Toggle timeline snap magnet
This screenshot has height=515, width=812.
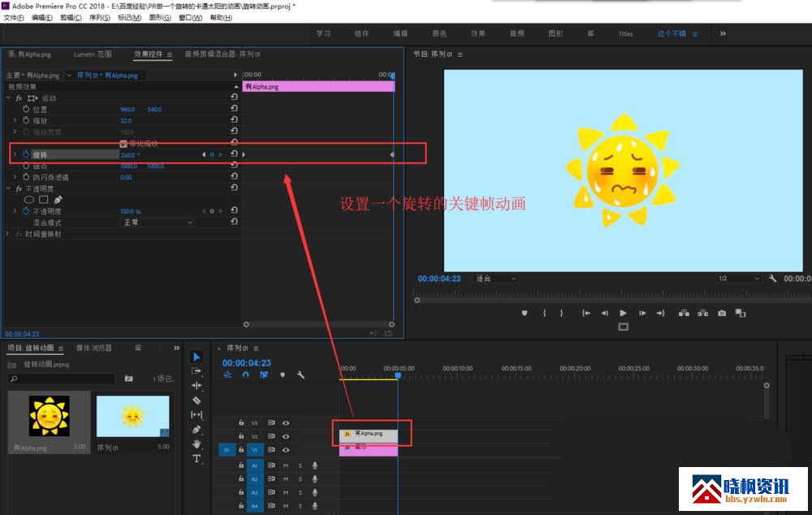tap(245, 374)
